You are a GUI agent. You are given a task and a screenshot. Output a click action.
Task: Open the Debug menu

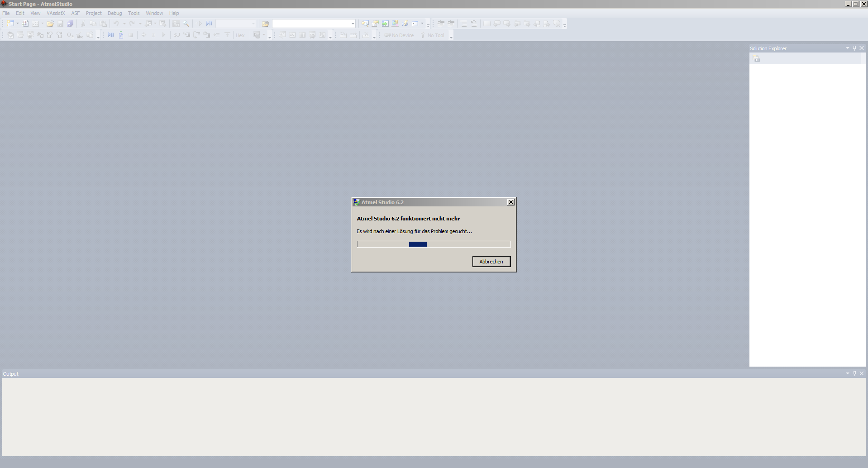pyautogui.click(x=114, y=13)
